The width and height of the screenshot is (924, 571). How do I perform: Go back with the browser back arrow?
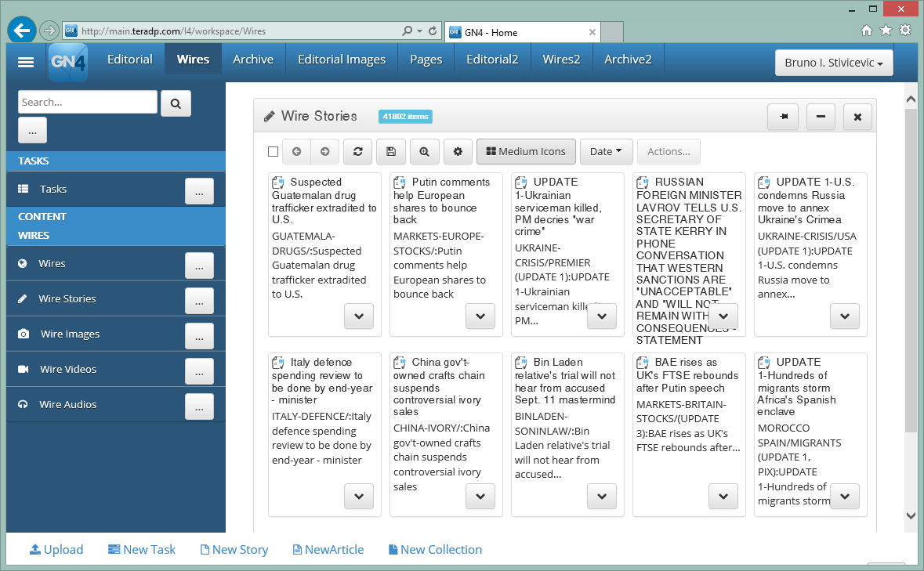(x=22, y=30)
